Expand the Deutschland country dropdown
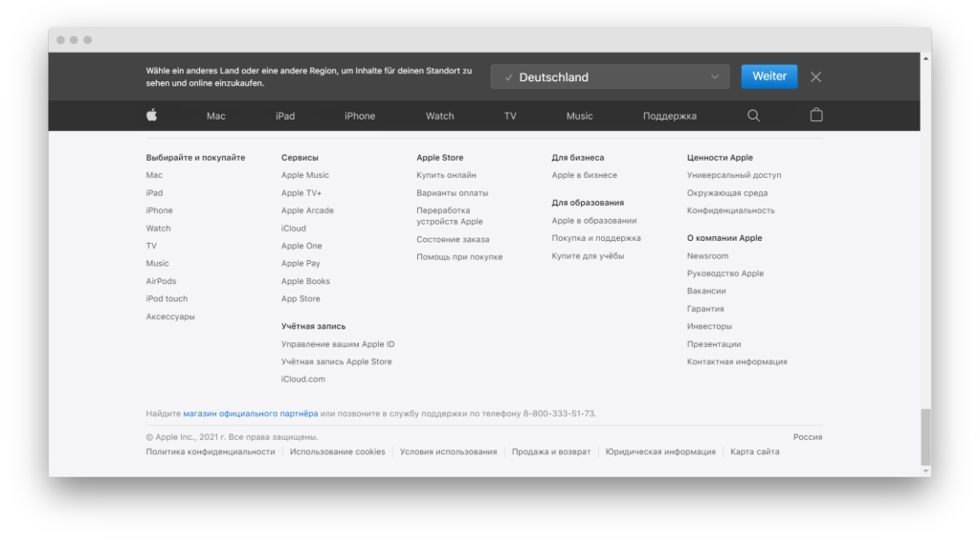980x546 pixels. (x=610, y=77)
